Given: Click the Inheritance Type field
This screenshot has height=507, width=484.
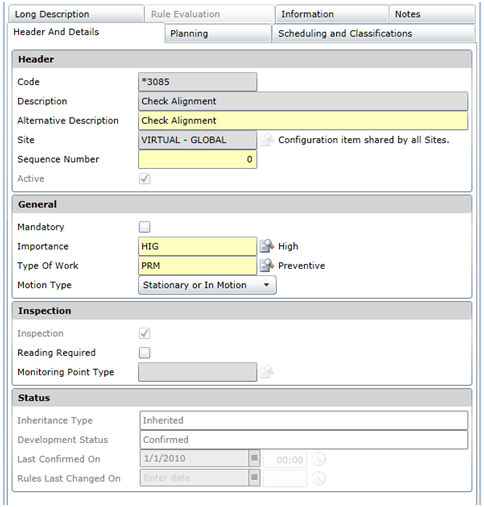Looking at the screenshot, I should pyautogui.click(x=304, y=420).
